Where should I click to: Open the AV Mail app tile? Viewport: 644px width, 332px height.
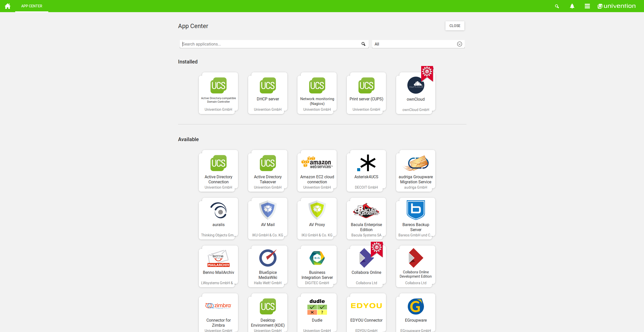pos(268,218)
